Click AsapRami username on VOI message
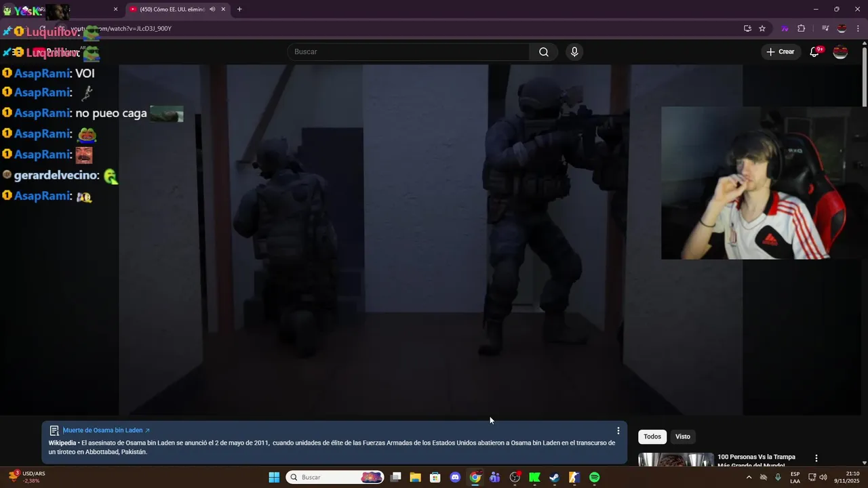This screenshot has width=868, height=488. [x=42, y=73]
